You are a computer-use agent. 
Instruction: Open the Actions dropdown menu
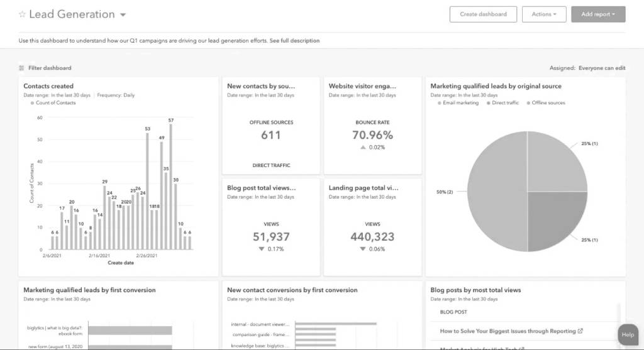coord(544,14)
